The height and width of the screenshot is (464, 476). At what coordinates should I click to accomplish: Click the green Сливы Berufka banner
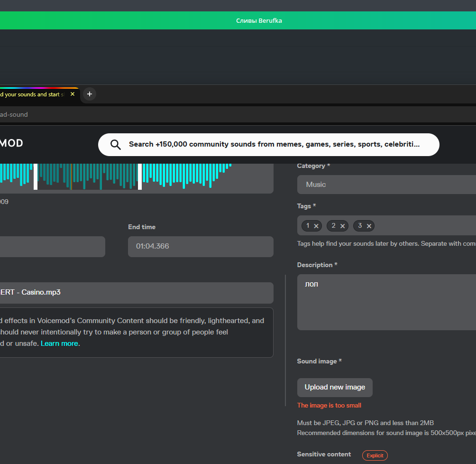(259, 20)
